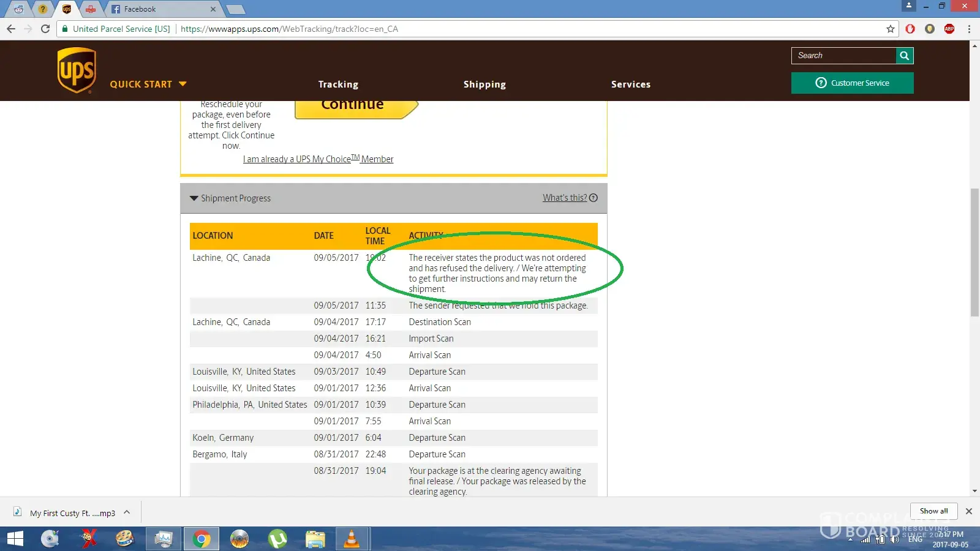Click "I am already a UPS My Choice Member" link
This screenshot has height=551, width=980.
pos(318,159)
